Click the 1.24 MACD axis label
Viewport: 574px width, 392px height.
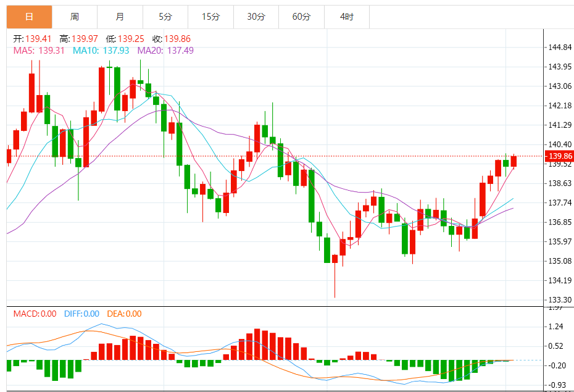click(x=556, y=327)
